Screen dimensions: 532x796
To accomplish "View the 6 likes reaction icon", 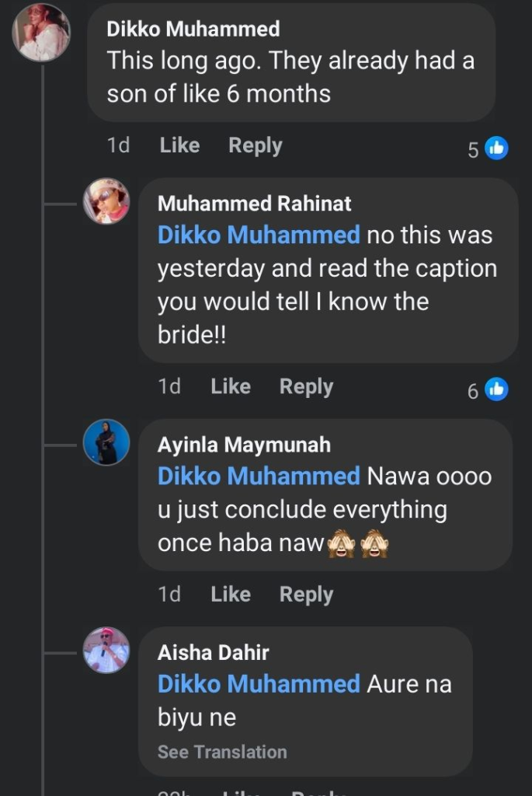I will click(496, 389).
